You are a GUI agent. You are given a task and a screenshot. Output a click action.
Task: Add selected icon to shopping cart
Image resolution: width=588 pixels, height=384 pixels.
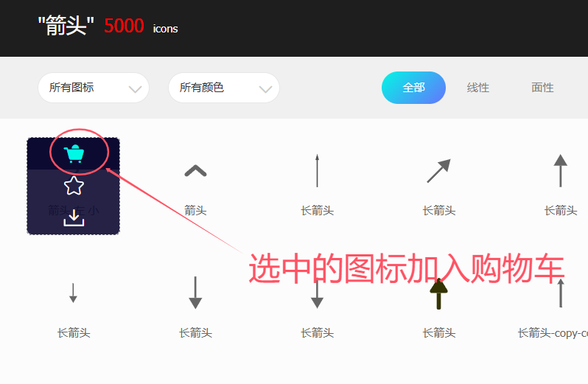point(74,154)
